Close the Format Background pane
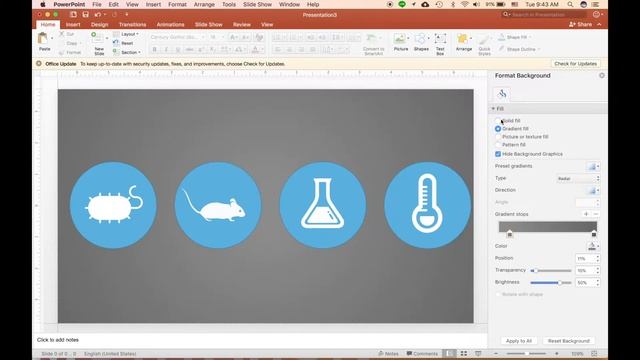 point(602,76)
